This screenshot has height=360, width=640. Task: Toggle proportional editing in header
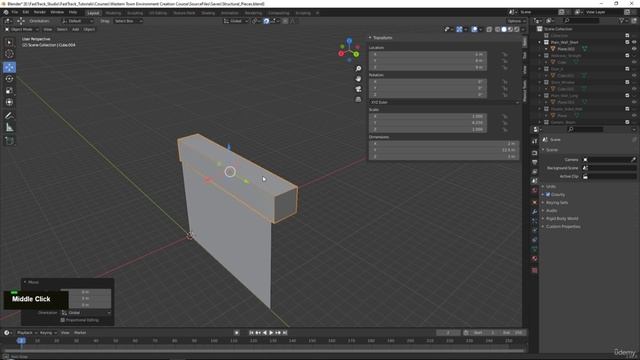pos(285,21)
